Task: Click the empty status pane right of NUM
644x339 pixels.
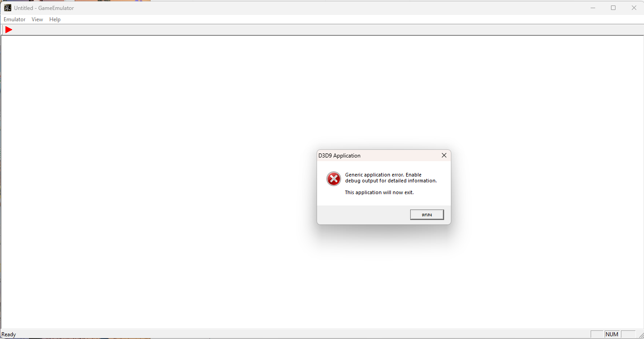Action: [x=628, y=334]
